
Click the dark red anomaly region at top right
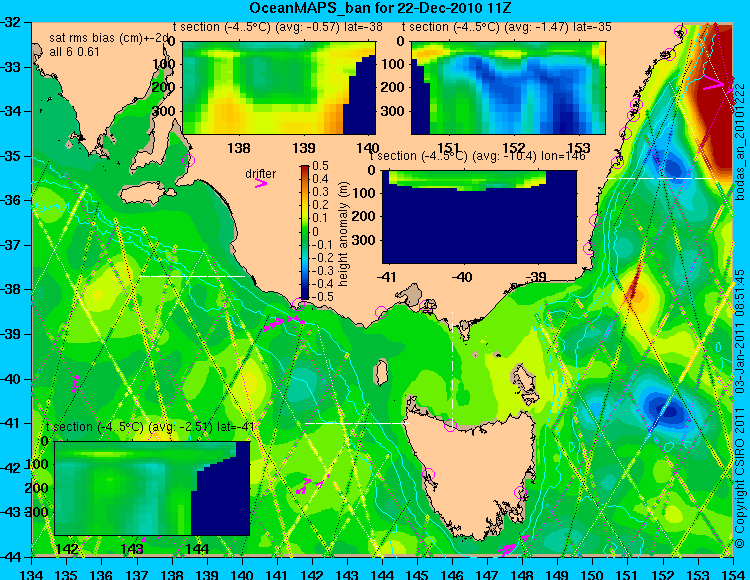[716, 96]
